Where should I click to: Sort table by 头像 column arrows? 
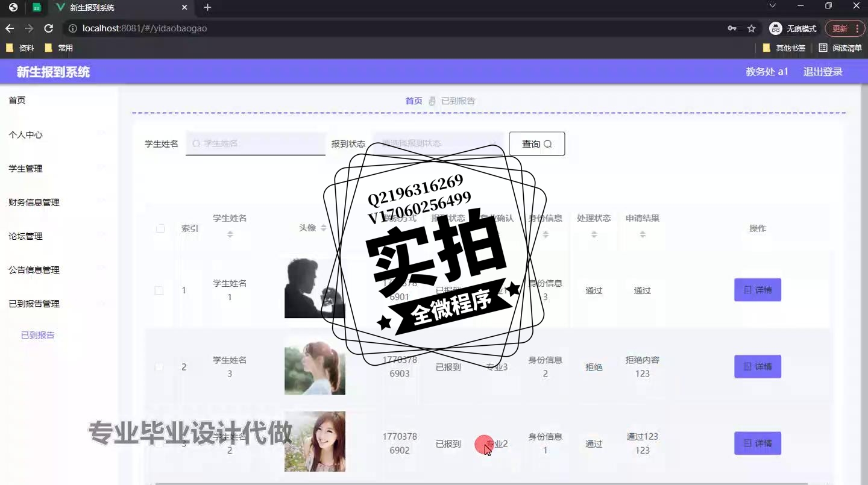(324, 228)
